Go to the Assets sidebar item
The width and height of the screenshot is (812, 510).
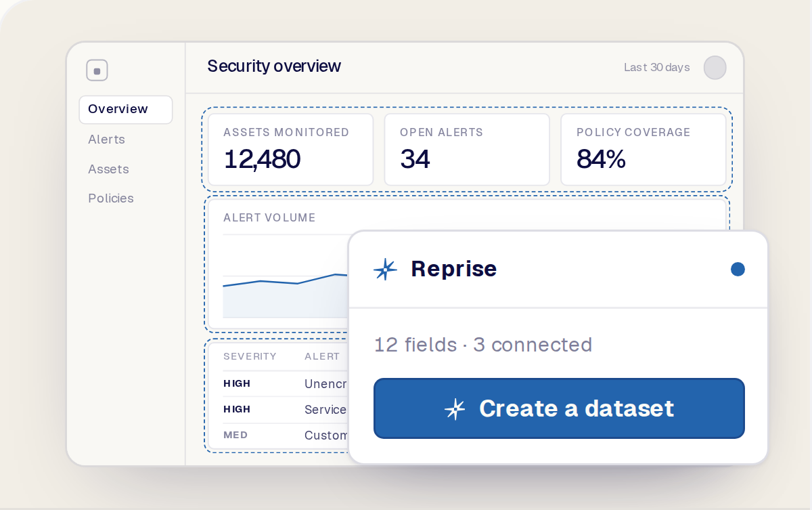[x=108, y=169]
